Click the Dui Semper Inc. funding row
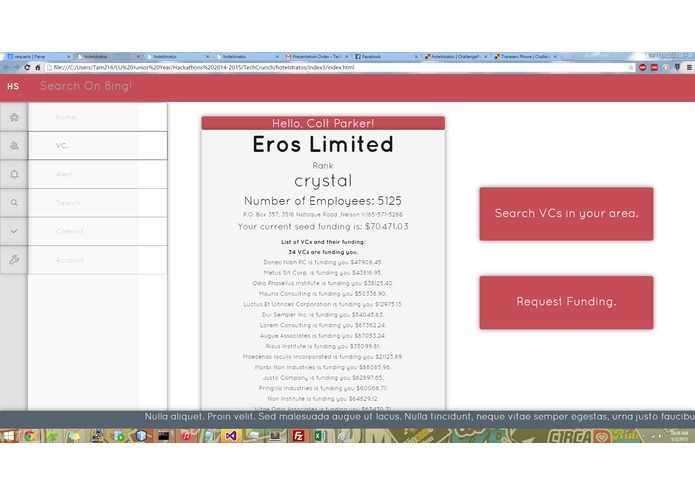Viewport: 695px width, 494px height. point(323,315)
